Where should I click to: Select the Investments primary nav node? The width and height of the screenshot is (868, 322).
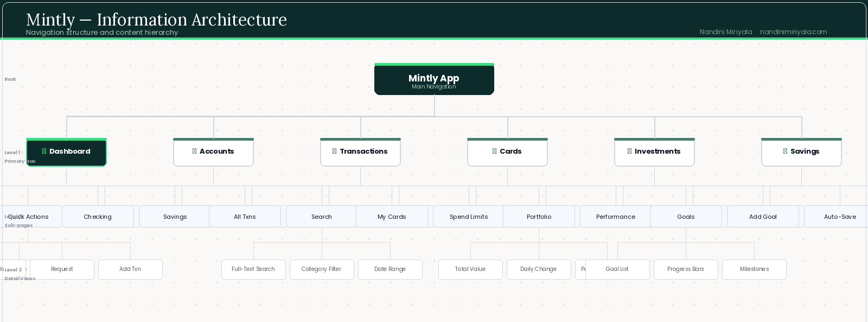coord(654,152)
